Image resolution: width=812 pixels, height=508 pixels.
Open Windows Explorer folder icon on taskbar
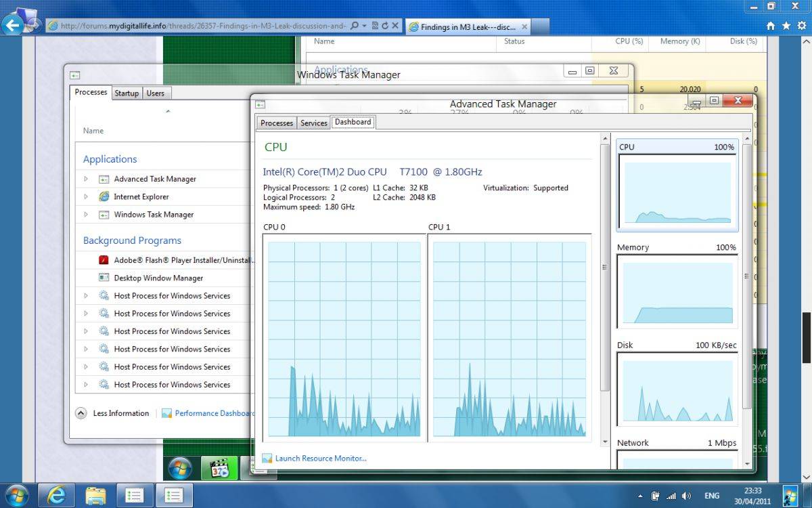pyautogui.click(x=95, y=495)
